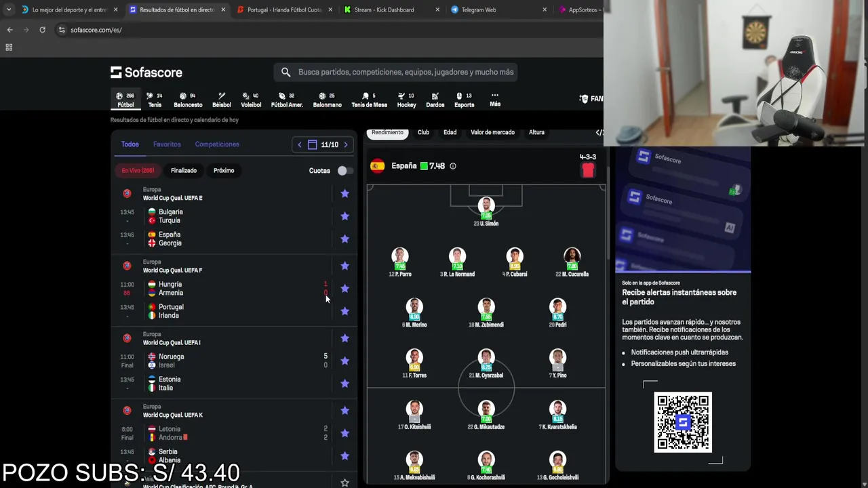Filter by Próximo matches

tap(224, 171)
